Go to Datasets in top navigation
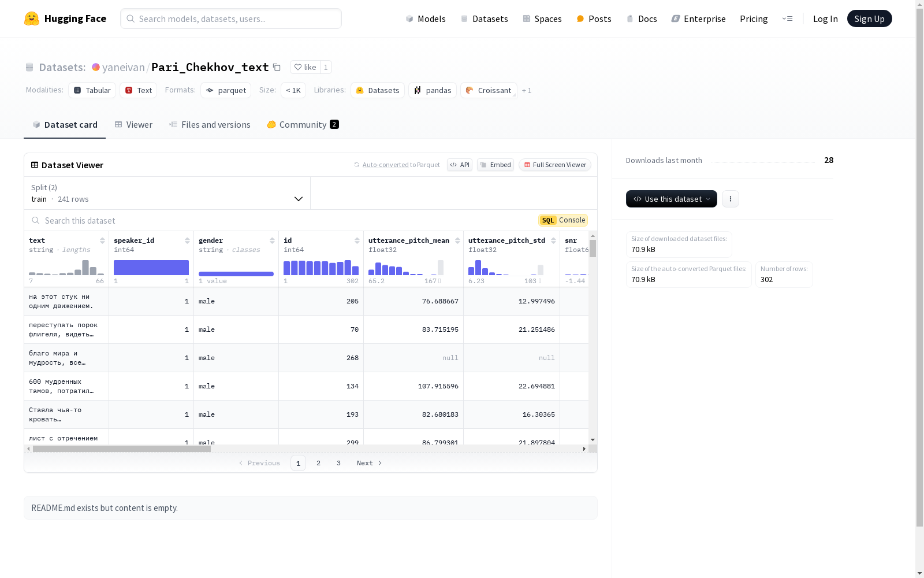Image resolution: width=924 pixels, height=578 pixels. coord(484,18)
